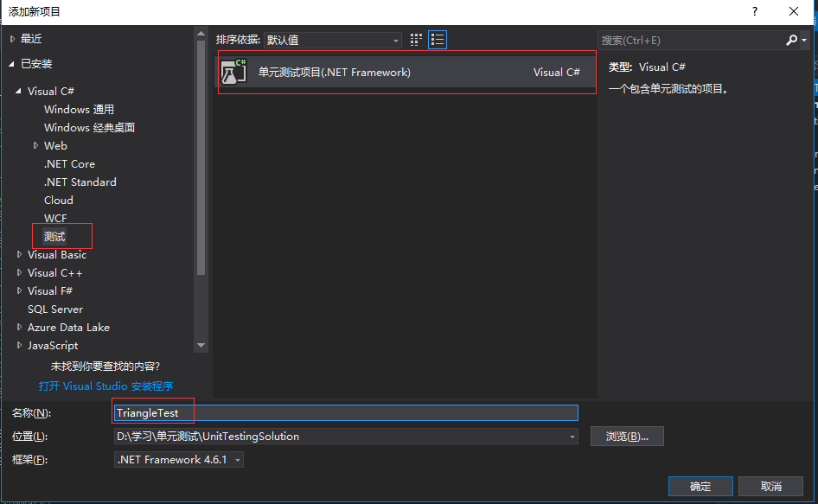Collapse the Visual C# node

pyautogui.click(x=18, y=91)
